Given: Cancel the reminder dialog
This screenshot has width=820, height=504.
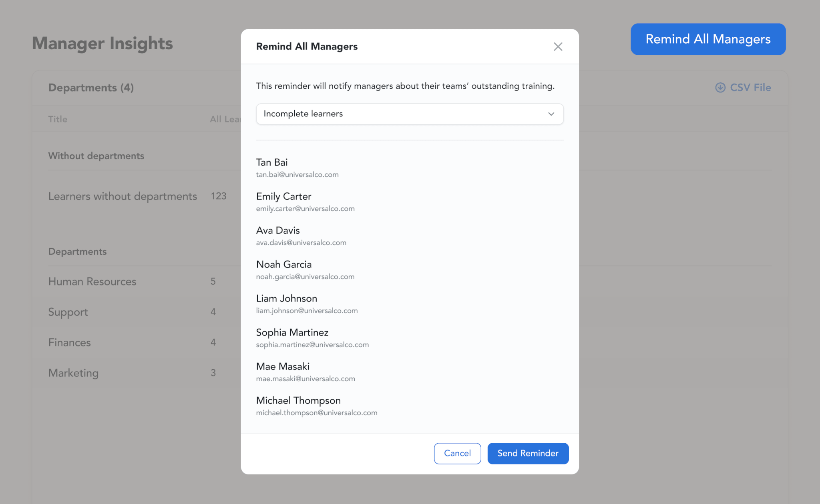Looking at the screenshot, I should coord(457,453).
